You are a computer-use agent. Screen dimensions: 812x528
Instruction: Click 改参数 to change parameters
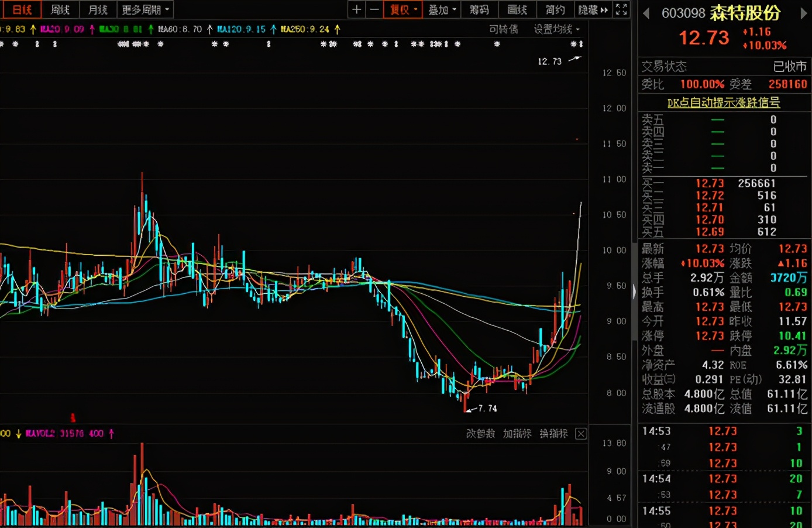pyautogui.click(x=480, y=434)
